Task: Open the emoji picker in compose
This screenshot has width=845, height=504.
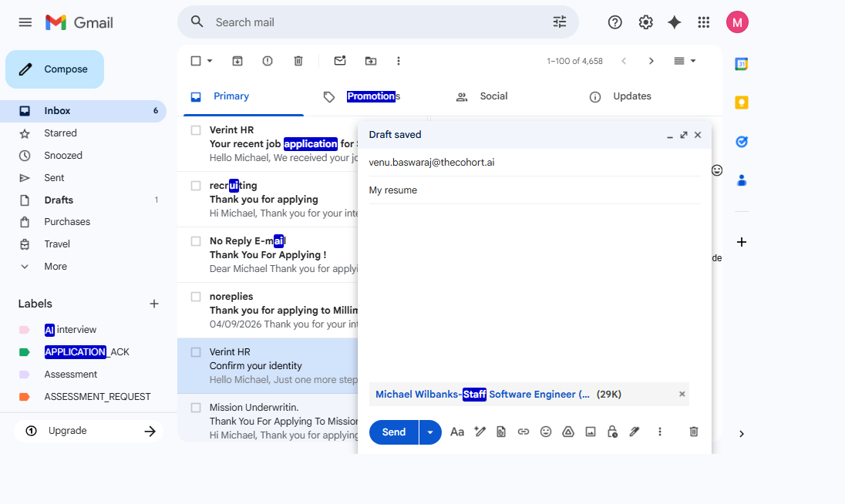Action: coord(546,432)
